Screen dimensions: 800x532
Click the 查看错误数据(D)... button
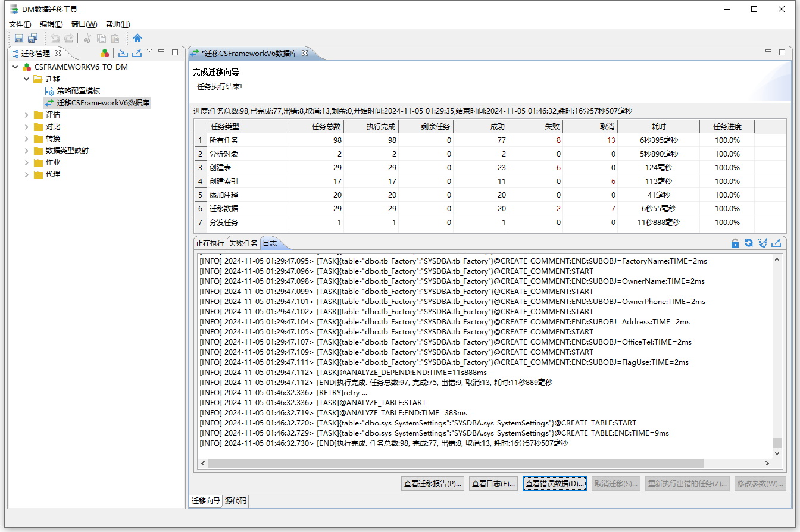pyautogui.click(x=555, y=484)
